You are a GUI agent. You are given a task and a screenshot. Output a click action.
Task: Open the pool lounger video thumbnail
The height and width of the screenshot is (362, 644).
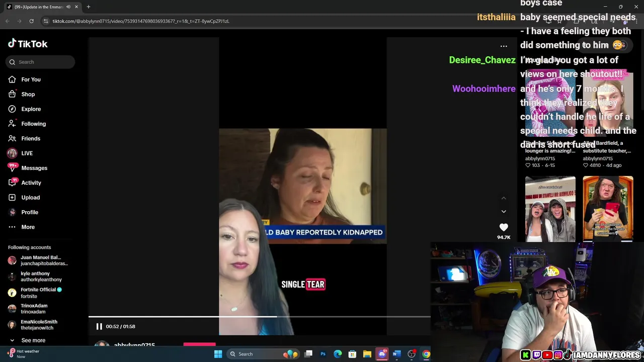[550, 103]
